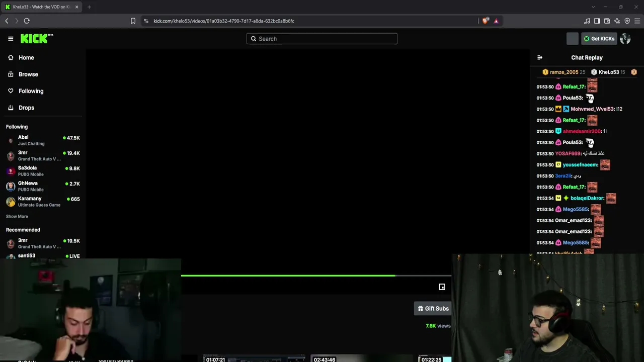Open a new browser tab with plus
The width and height of the screenshot is (644, 362).
point(89,7)
